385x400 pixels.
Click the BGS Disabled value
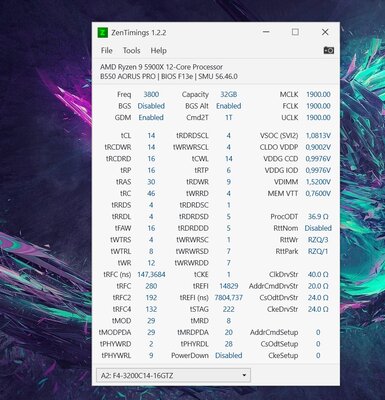pos(151,106)
